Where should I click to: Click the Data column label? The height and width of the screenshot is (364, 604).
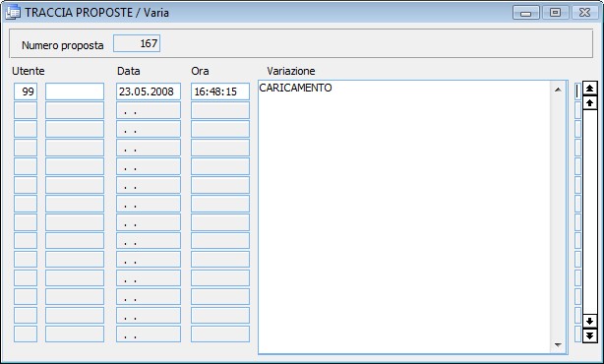click(x=128, y=71)
